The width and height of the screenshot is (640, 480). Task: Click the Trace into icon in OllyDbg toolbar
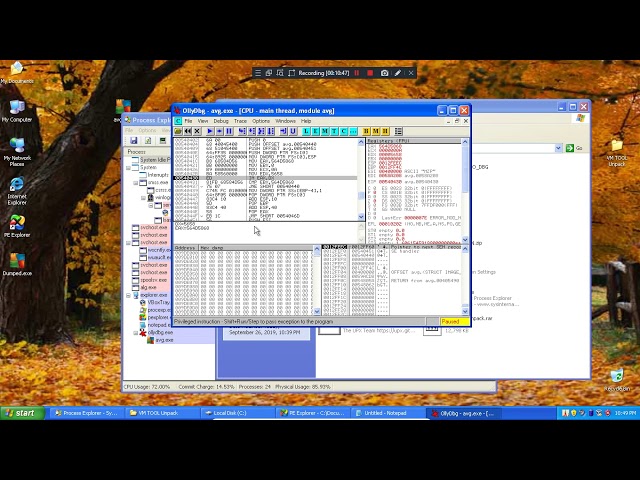pyautogui.click(x=261, y=131)
